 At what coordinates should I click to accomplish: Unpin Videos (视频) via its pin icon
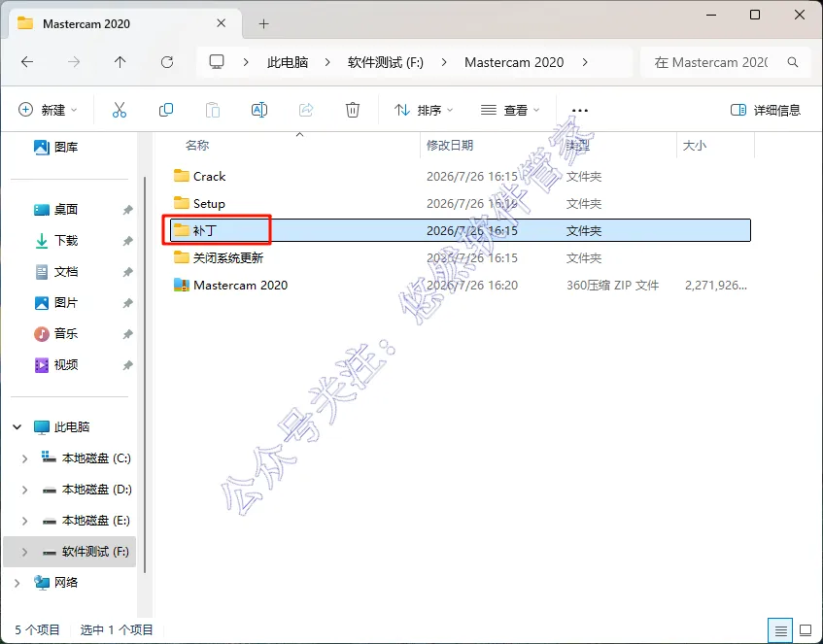point(127,365)
